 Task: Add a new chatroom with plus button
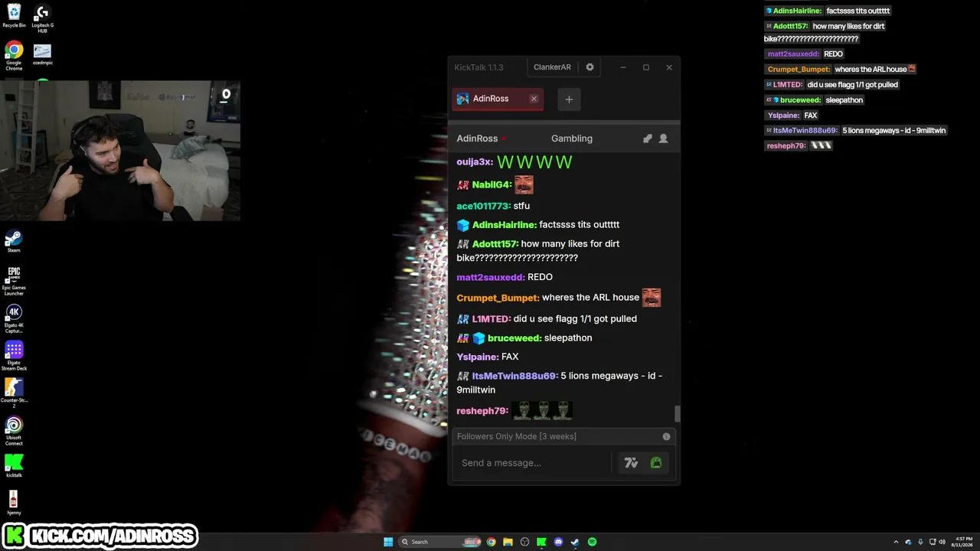tap(569, 99)
